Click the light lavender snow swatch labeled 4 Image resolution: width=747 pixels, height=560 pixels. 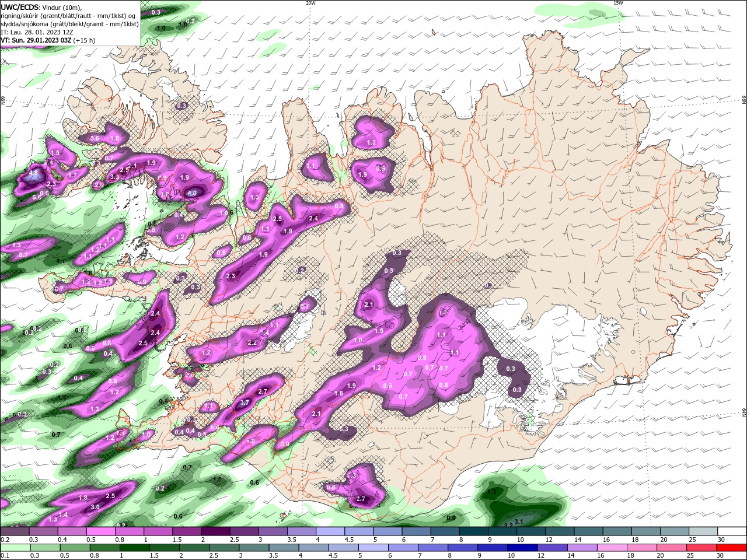pos(330,531)
